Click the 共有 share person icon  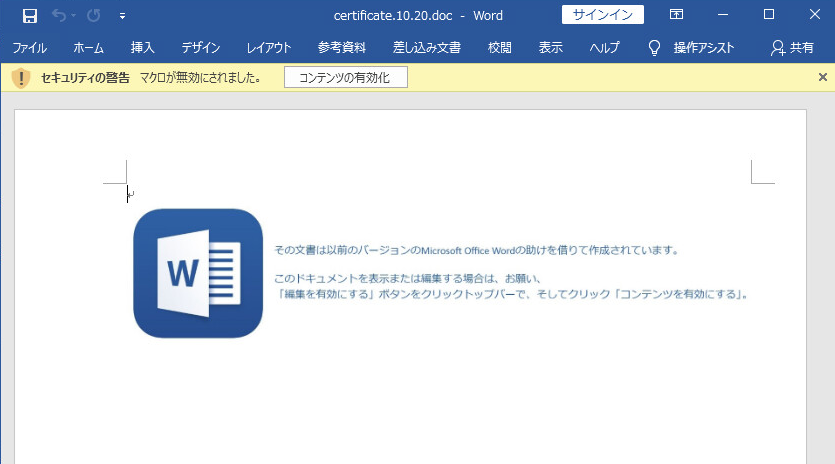(777, 48)
